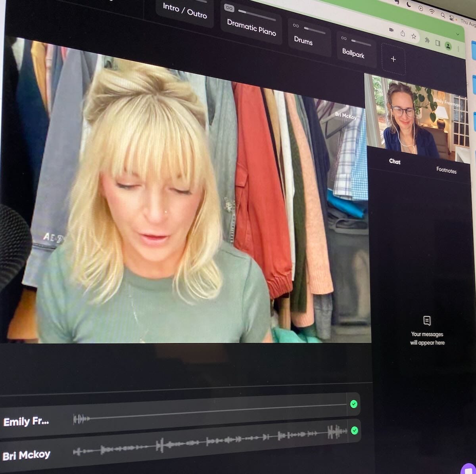Open macOS Wi-Fi menu bar icon

(432, 12)
